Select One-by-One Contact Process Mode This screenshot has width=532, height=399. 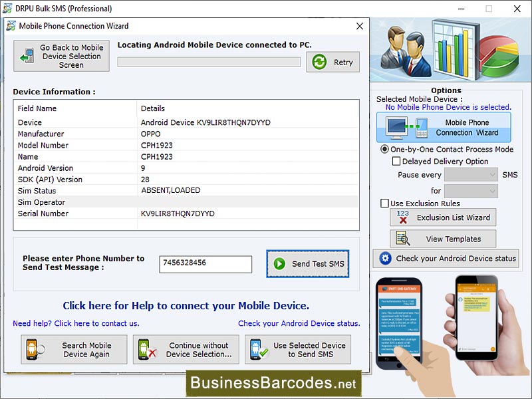click(384, 149)
